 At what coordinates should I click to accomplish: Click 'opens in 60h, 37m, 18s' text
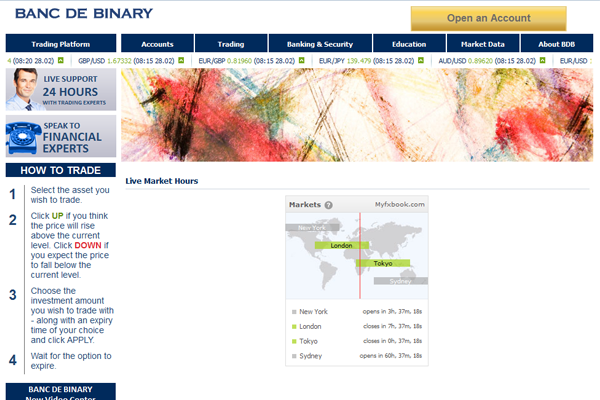(391, 356)
